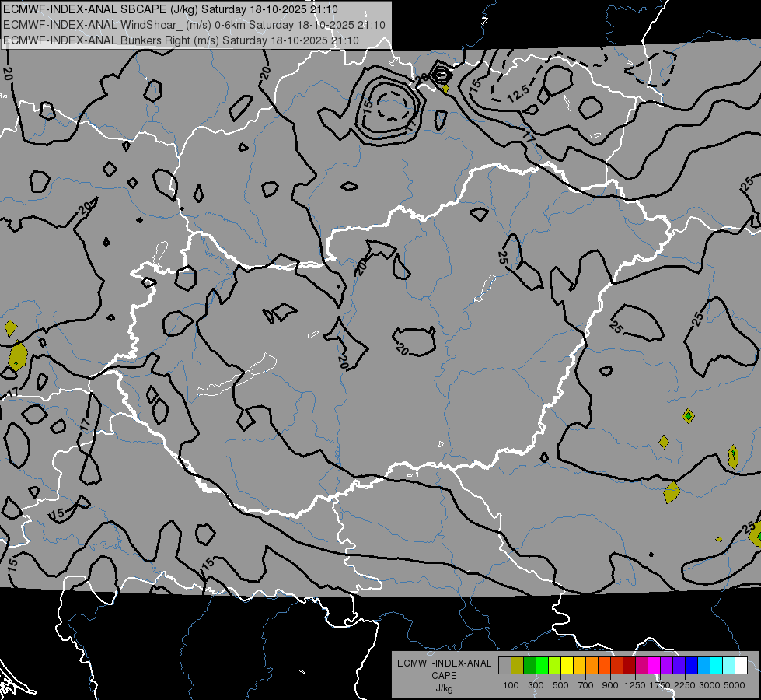761x700 pixels.
Task: Click the Bunkers Right (m/s) header line
Action: (181, 40)
